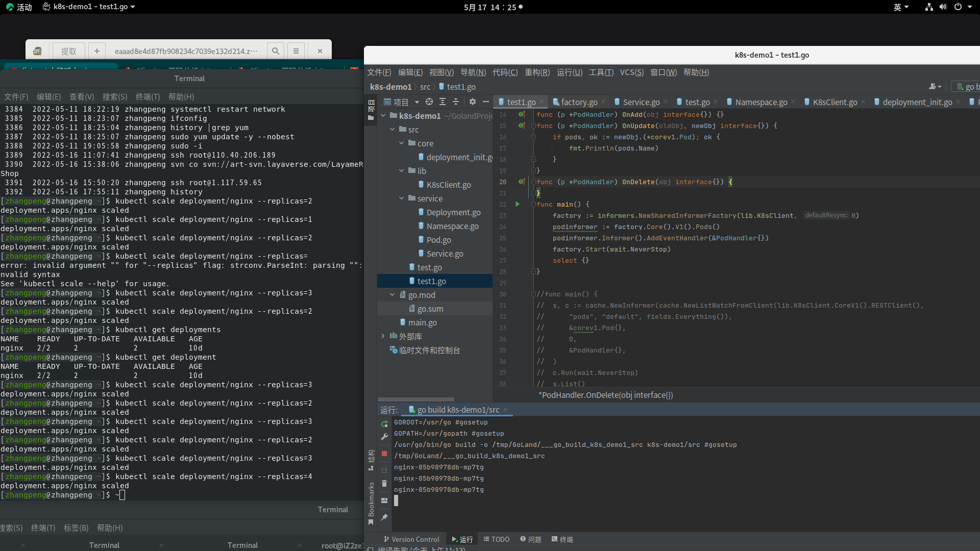Hide the project panel with minus icon
Screen dimensions: 980x551
[486, 102]
